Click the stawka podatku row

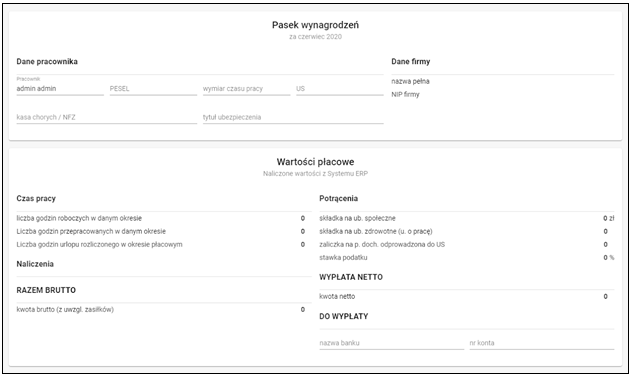pyautogui.click(x=467, y=258)
